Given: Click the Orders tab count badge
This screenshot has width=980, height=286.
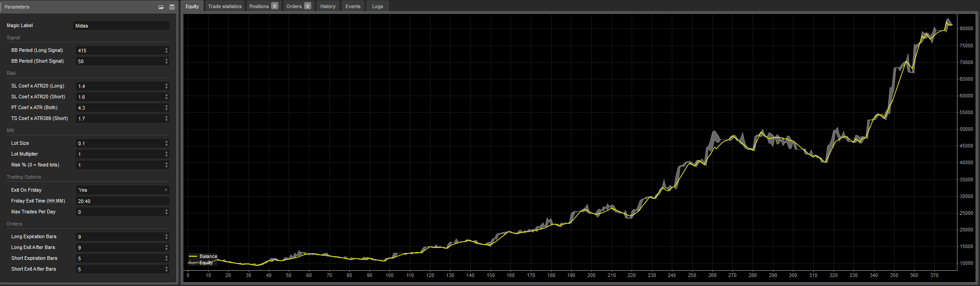Looking at the screenshot, I should (x=307, y=6).
